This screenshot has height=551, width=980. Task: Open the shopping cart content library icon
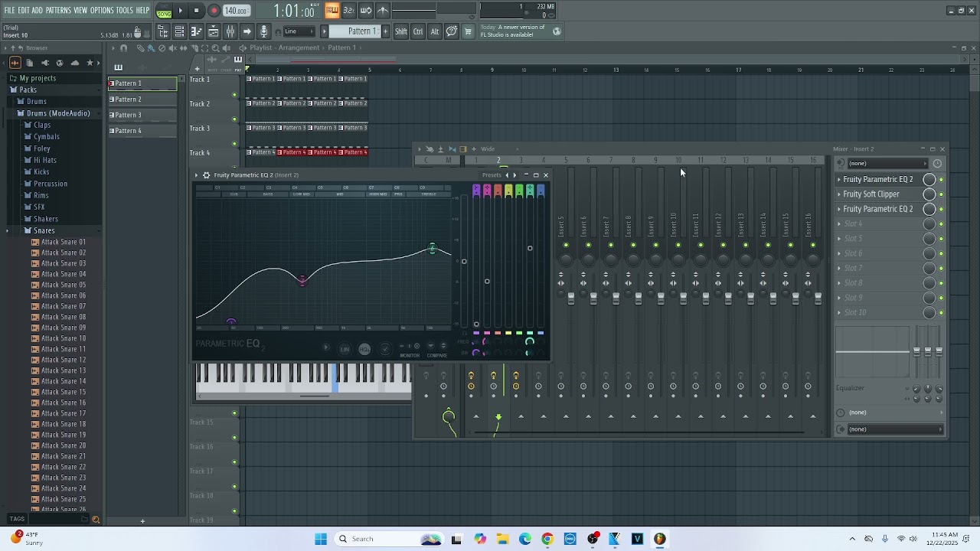coord(468,31)
